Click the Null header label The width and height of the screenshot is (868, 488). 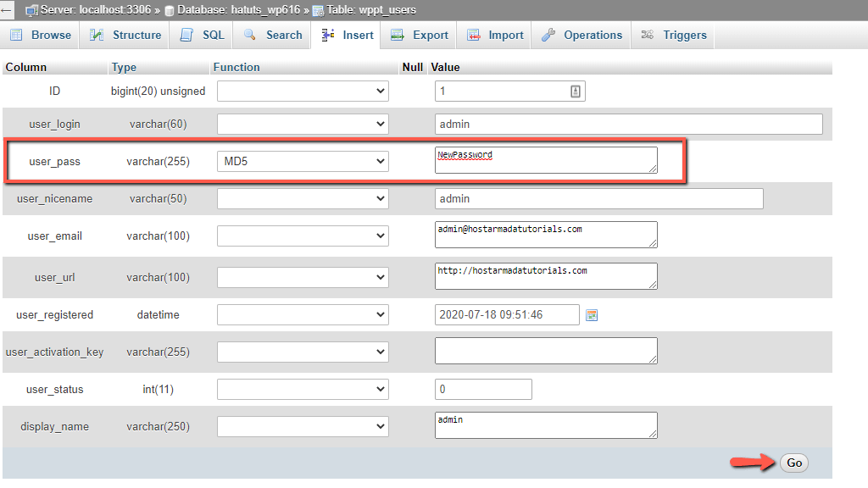coord(413,68)
